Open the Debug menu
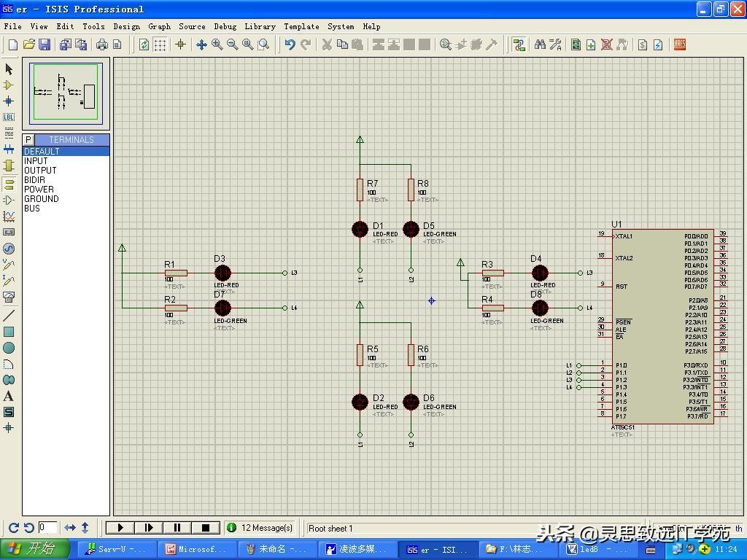Viewport: 747px width, 560px height. tap(225, 26)
